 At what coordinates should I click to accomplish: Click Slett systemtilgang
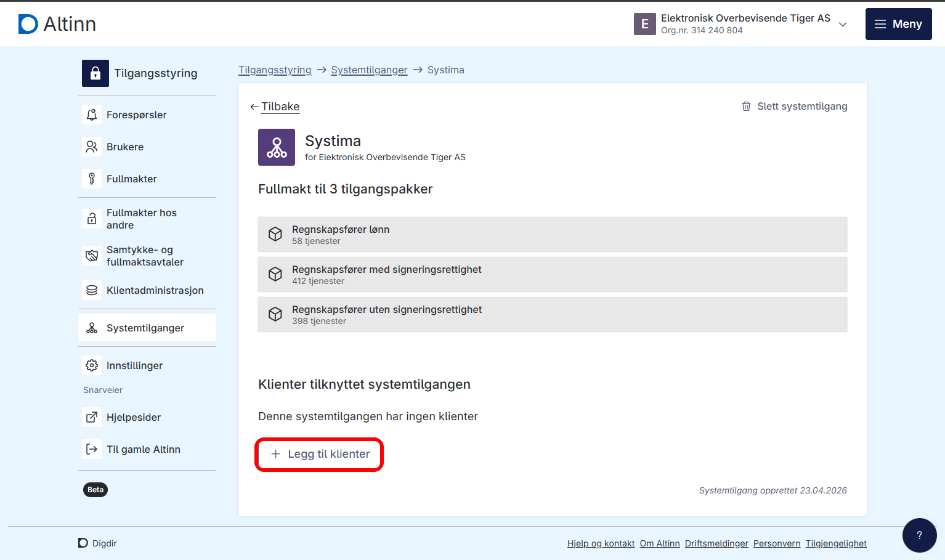(794, 107)
